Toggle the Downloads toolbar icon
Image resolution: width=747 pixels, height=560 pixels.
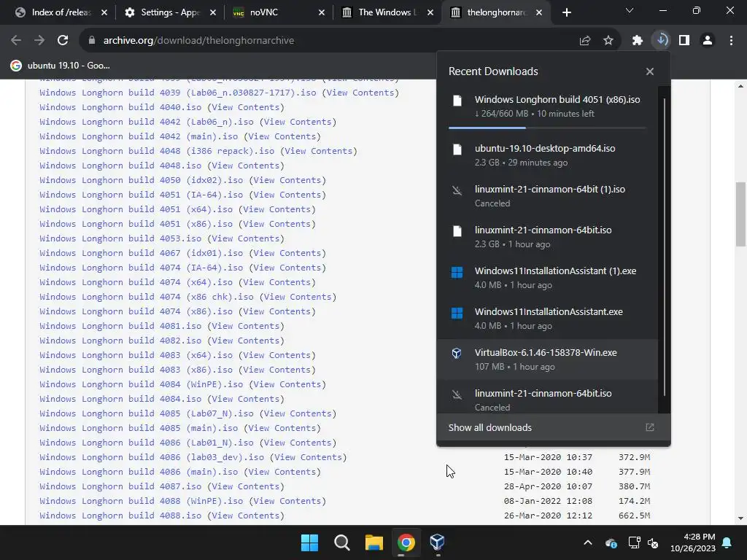662,40
